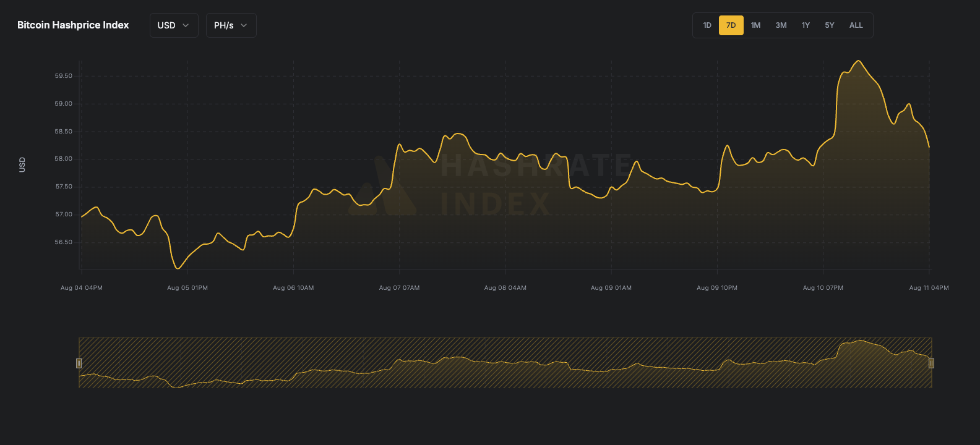
Task: Select the 1D time range
Action: [707, 25]
